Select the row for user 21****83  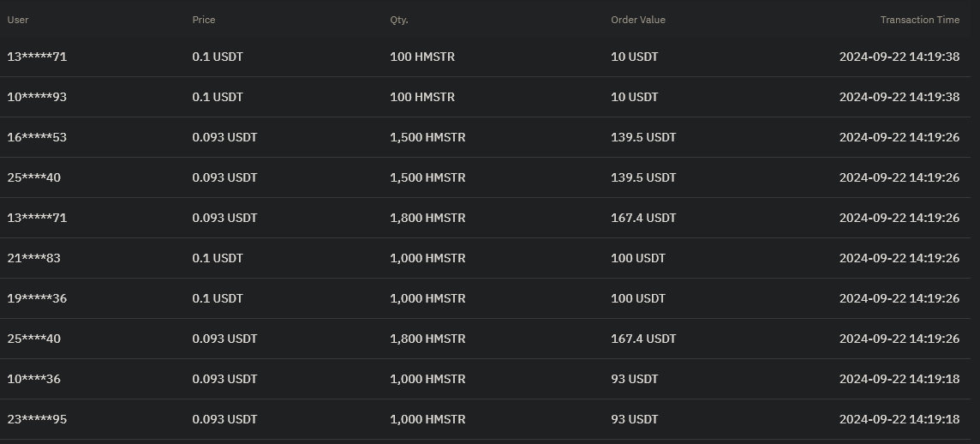pos(34,258)
